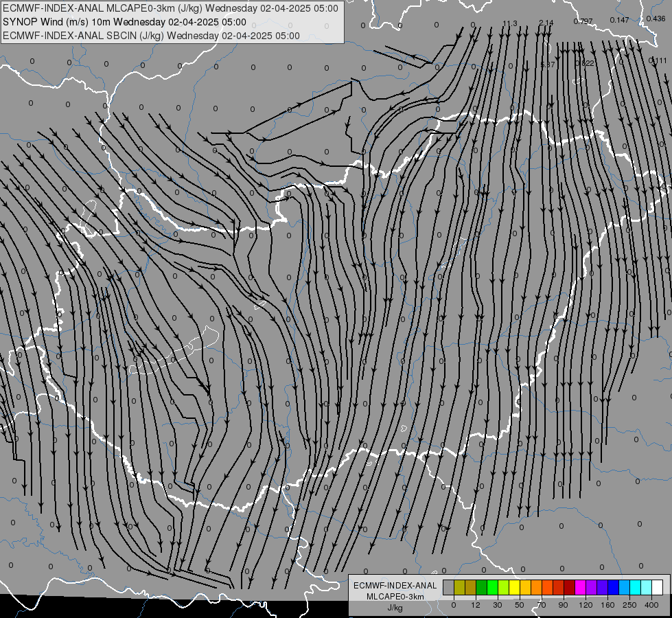The width and height of the screenshot is (672, 618).
Task: Select the J/kg unit label in the legend
Action: tap(395, 608)
